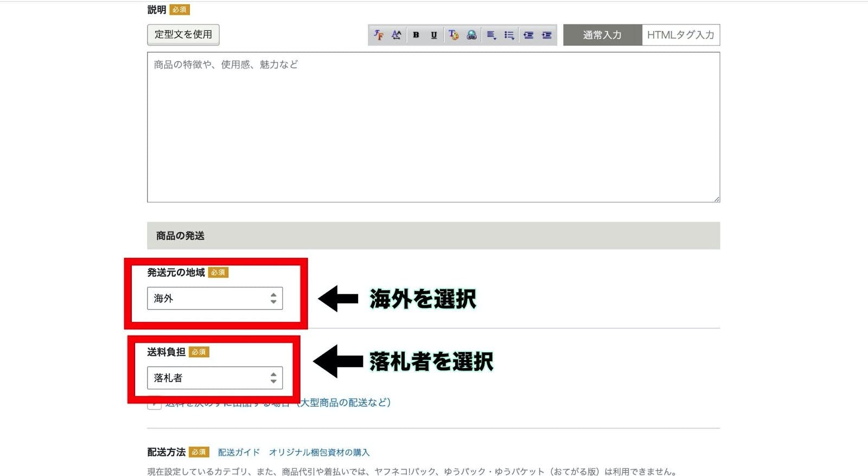868x476 pixels.
Task: Open the オリジナル梱包資材の購入 link
Action: [x=319, y=452]
